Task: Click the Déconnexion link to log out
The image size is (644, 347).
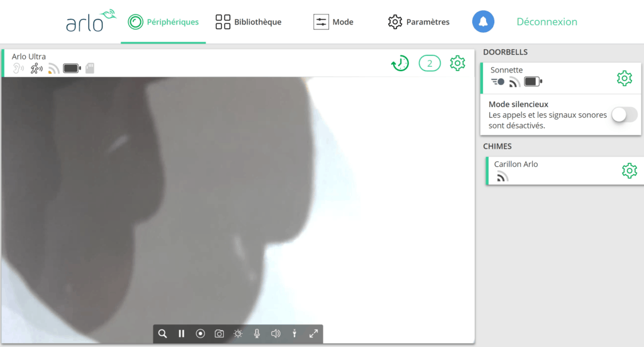Action: coord(547,22)
